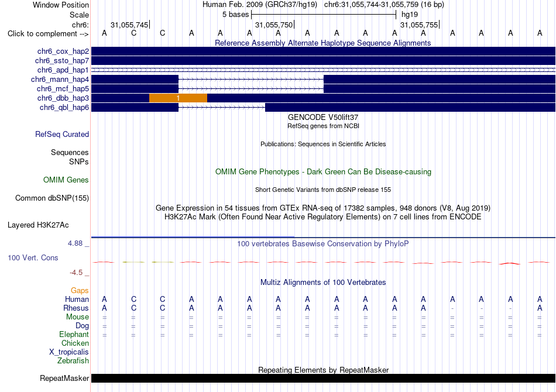
Task: Open the RefSeq Curated track label
Action: click(x=62, y=135)
